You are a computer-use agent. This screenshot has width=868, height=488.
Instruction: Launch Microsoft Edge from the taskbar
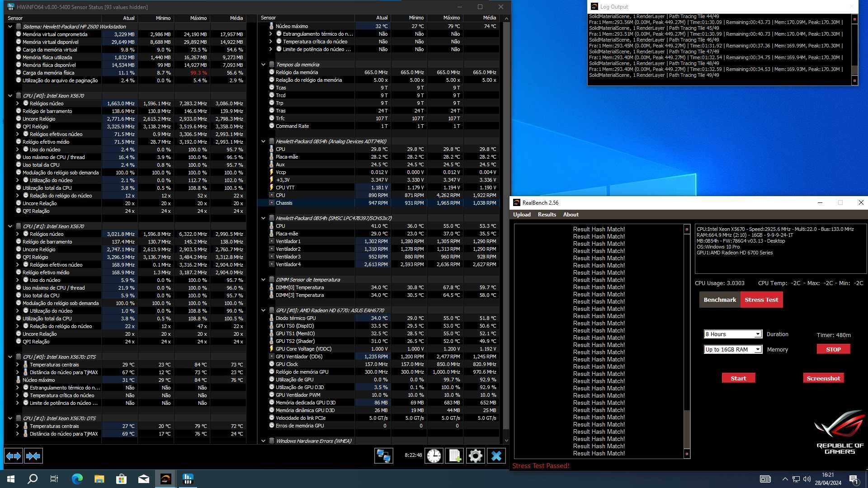(77, 479)
